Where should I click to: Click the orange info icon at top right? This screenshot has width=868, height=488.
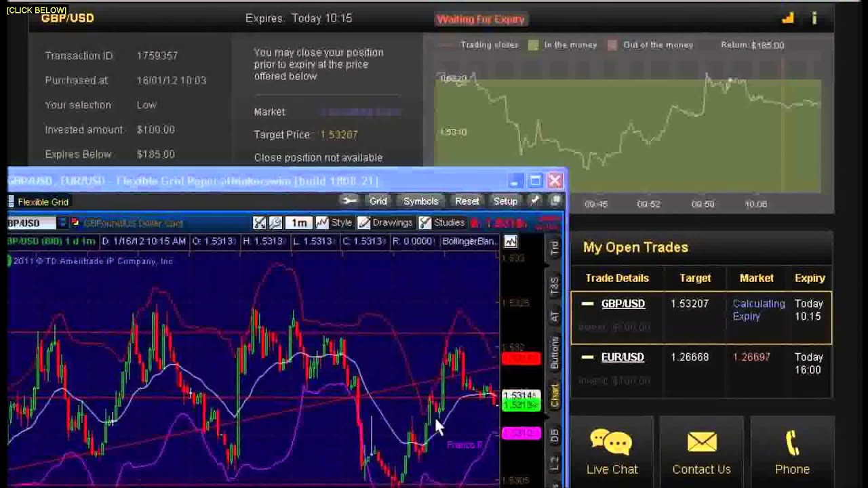814,18
